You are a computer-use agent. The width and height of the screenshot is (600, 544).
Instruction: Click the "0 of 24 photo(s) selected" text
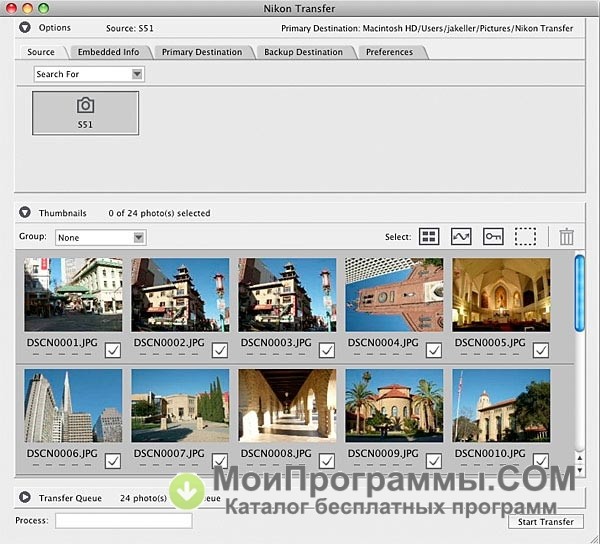[x=159, y=213]
